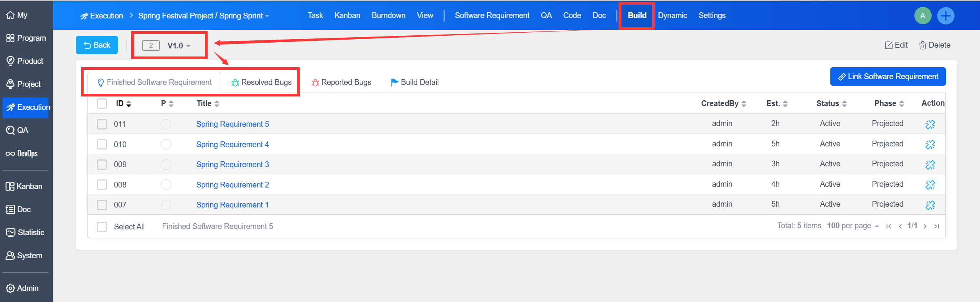Click the unlink icon for Spring Requirement 1
Image resolution: width=980 pixels, height=302 pixels.
pos(930,205)
